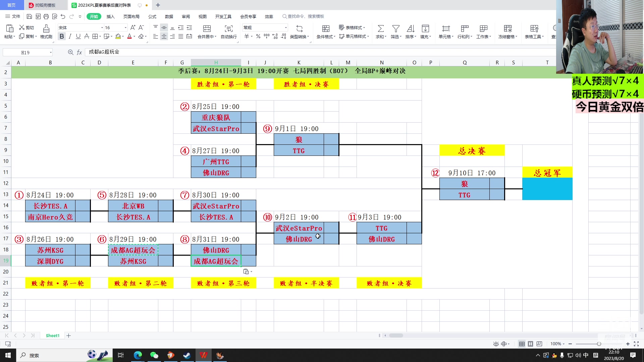The width and height of the screenshot is (644, 362).
Task: Expand the borders dropdown arrow
Action: tap(100, 36)
